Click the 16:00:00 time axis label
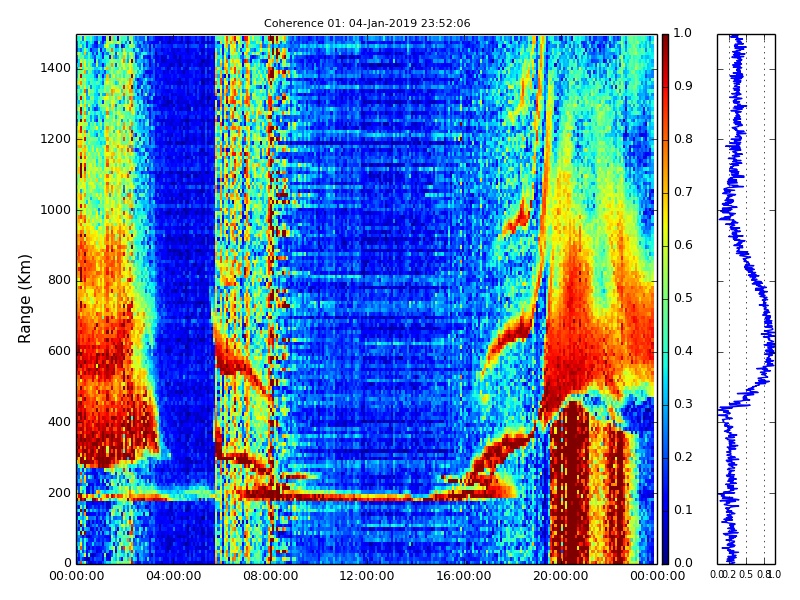 464,577
